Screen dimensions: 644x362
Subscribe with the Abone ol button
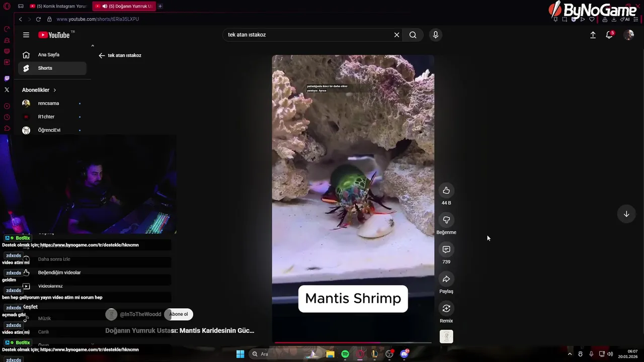click(x=179, y=314)
